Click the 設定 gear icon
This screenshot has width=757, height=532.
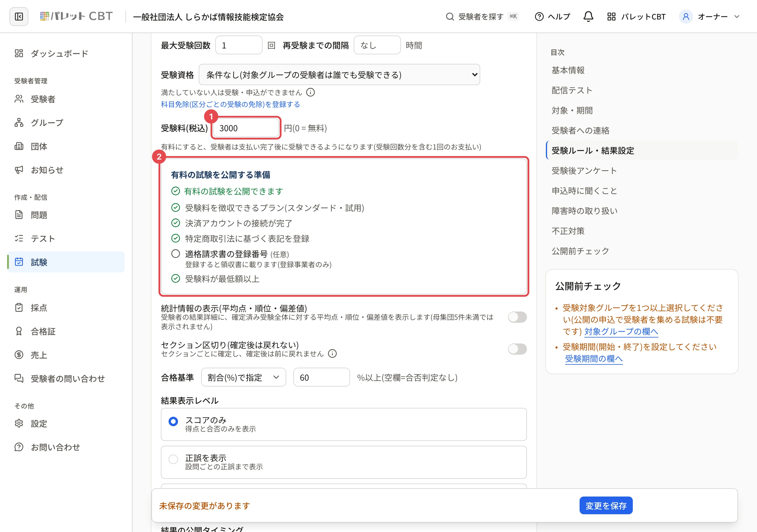19,423
